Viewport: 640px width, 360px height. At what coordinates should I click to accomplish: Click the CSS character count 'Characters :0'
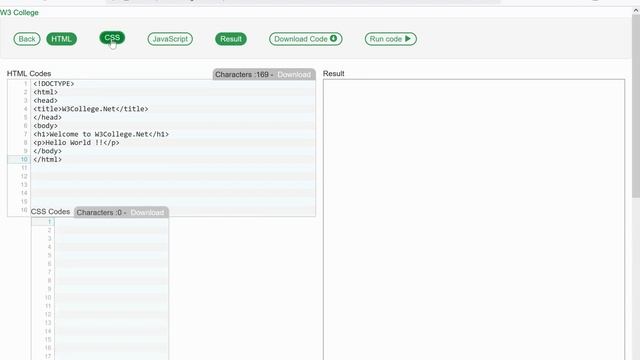(x=99, y=213)
